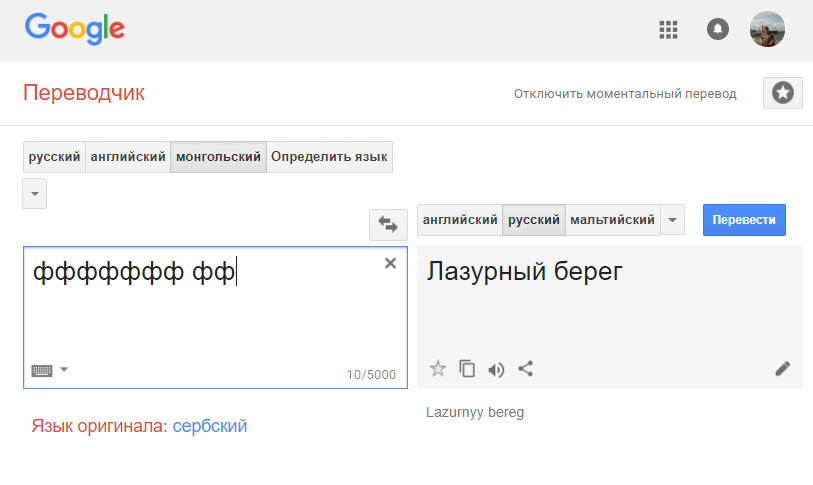The image size is (813, 485).
Task: Click the 10/5000 character counter
Action: coord(371,375)
